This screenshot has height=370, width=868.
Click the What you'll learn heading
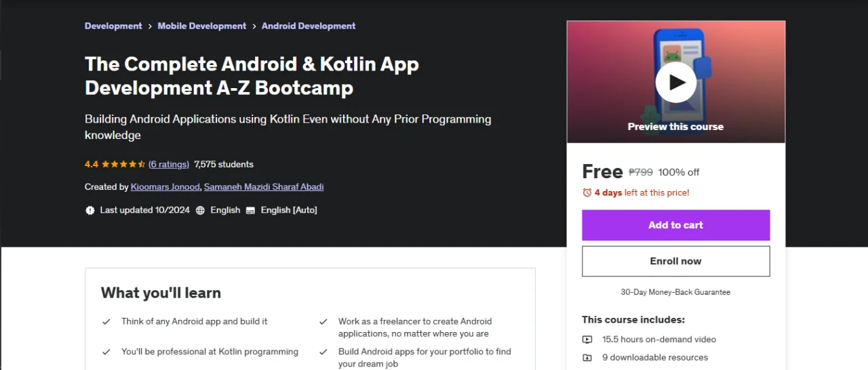(x=161, y=293)
